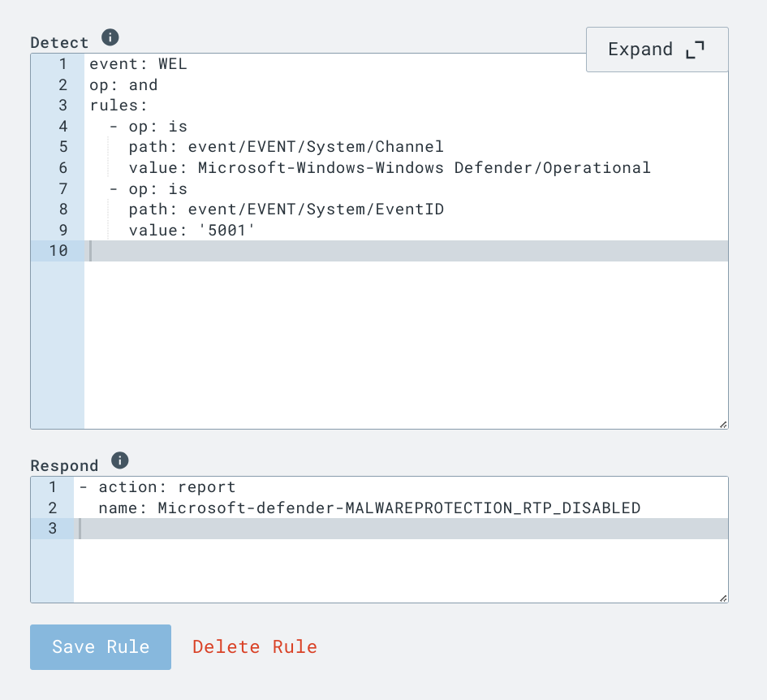Click the '- action: report' line
The height and width of the screenshot is (700, 767).
157,487
